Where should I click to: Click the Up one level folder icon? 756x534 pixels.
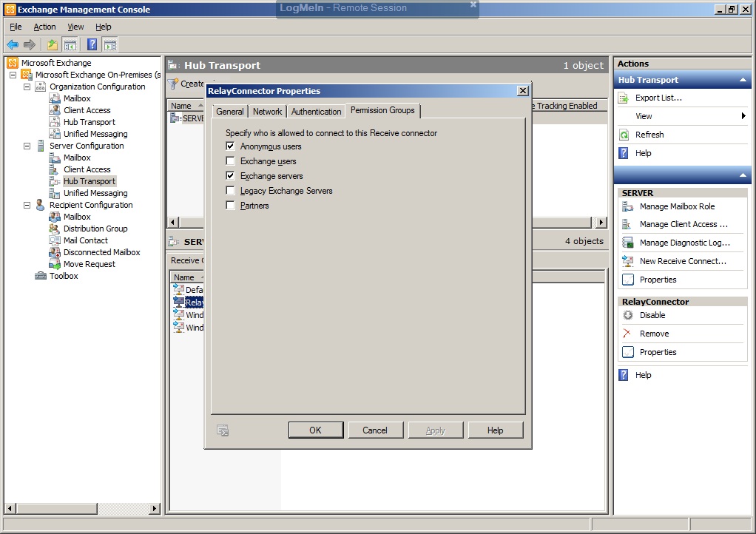click(x=52, y=45)
